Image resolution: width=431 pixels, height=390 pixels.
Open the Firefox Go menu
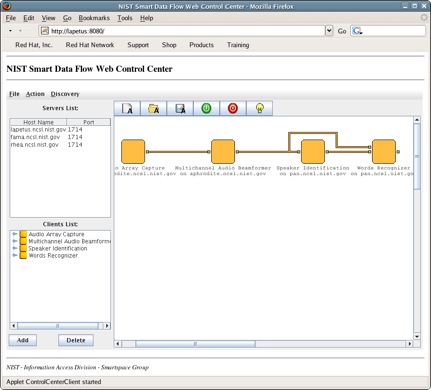coord(67,18)
